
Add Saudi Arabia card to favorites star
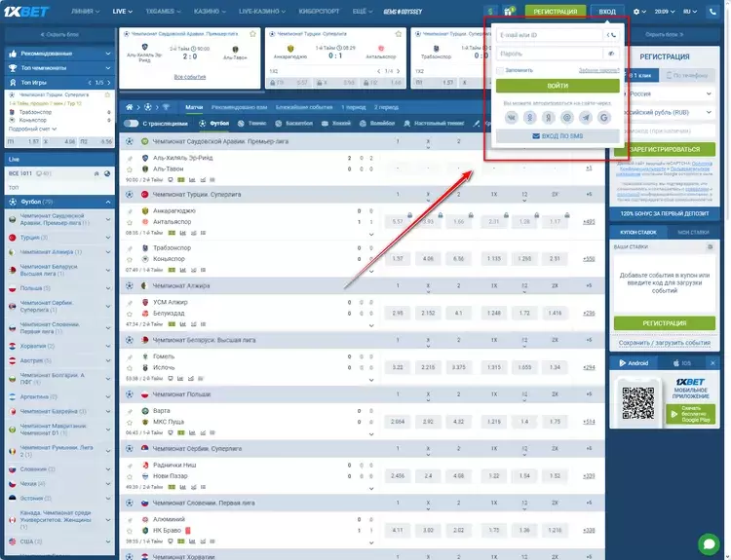252,34
